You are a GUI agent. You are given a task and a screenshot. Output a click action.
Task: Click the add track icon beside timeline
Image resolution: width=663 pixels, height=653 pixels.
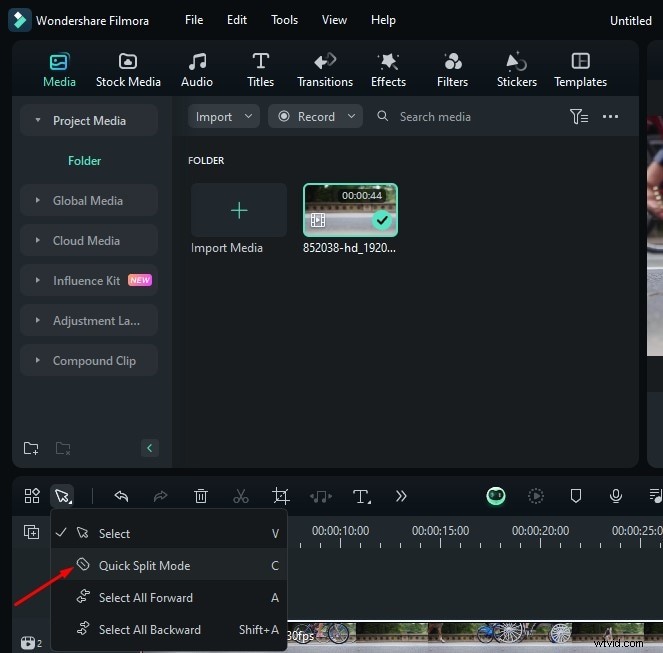(x=31, y=532)
